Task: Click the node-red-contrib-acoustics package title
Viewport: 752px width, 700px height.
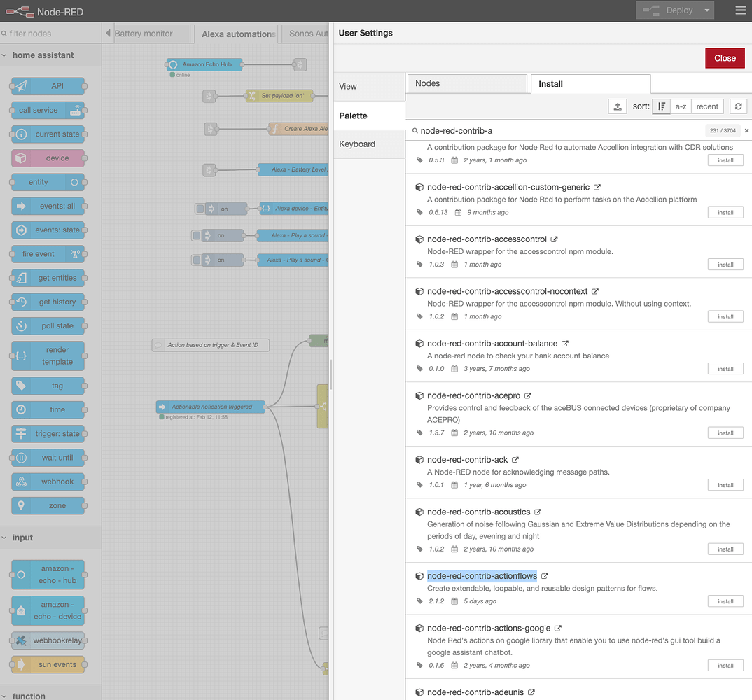Action: coord(479,512)
